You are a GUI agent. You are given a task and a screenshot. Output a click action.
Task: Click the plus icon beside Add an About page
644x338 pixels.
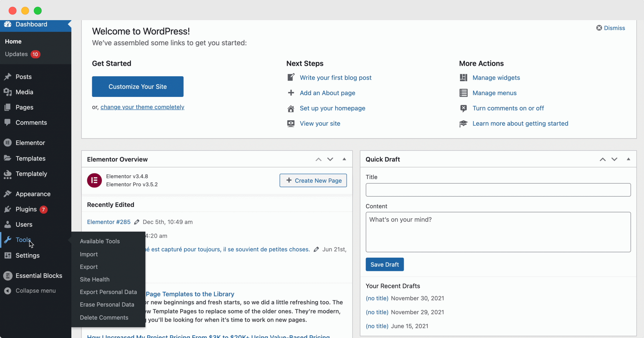coord(291,93)
